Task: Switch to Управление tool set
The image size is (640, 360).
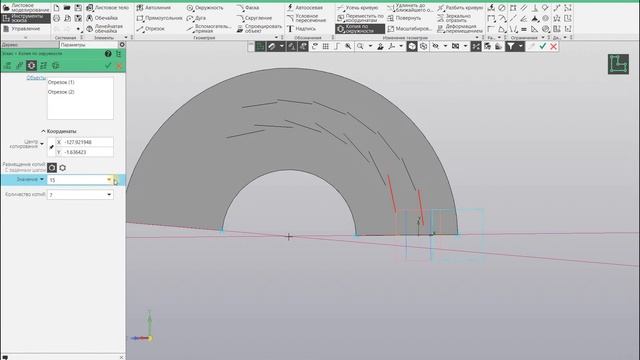Action: coord(21,29)
